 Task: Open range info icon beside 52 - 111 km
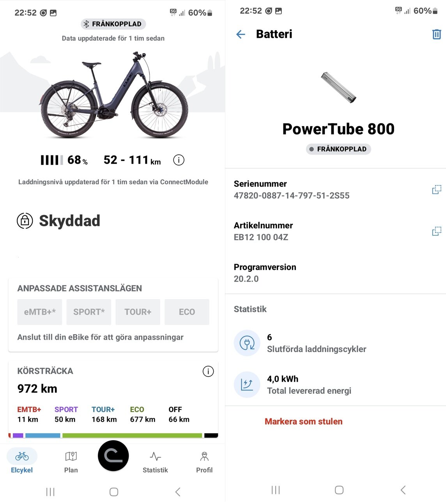179,160
